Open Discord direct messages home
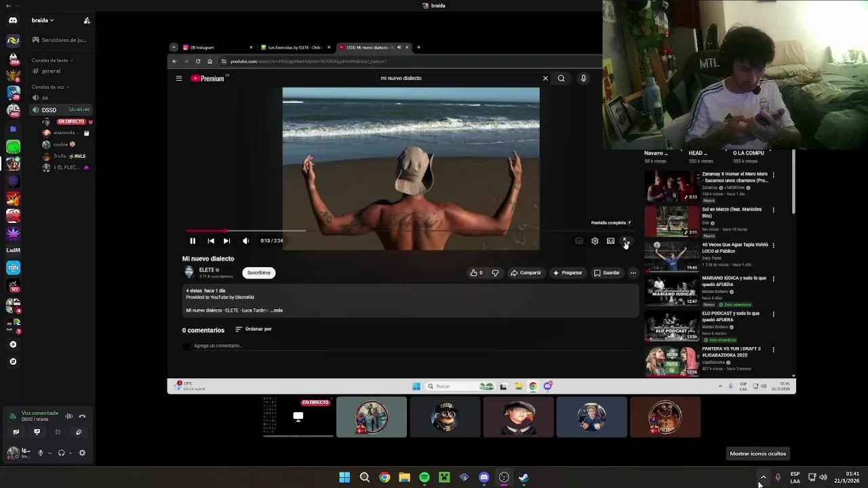868x488 pixels. tap(13, 20)
